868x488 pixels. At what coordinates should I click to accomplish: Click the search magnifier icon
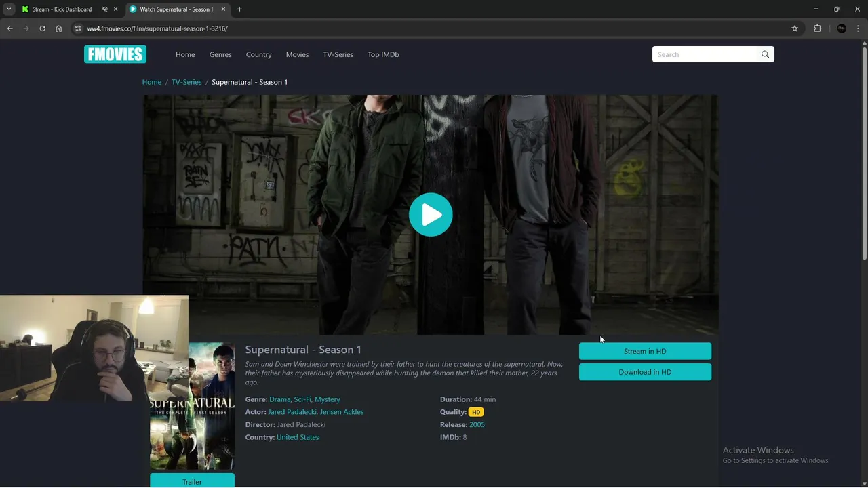765,54
